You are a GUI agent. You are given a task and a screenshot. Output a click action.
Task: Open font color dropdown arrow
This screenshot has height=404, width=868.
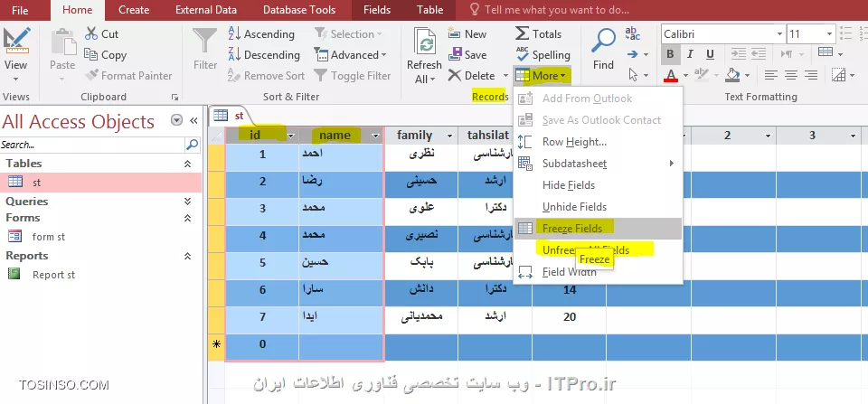click(x=685, y=75)
